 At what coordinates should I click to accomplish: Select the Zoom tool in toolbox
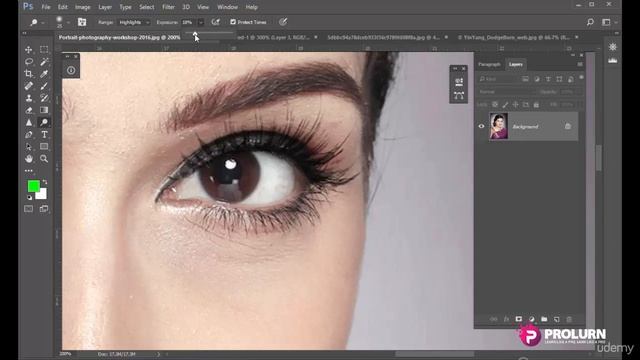44,159
